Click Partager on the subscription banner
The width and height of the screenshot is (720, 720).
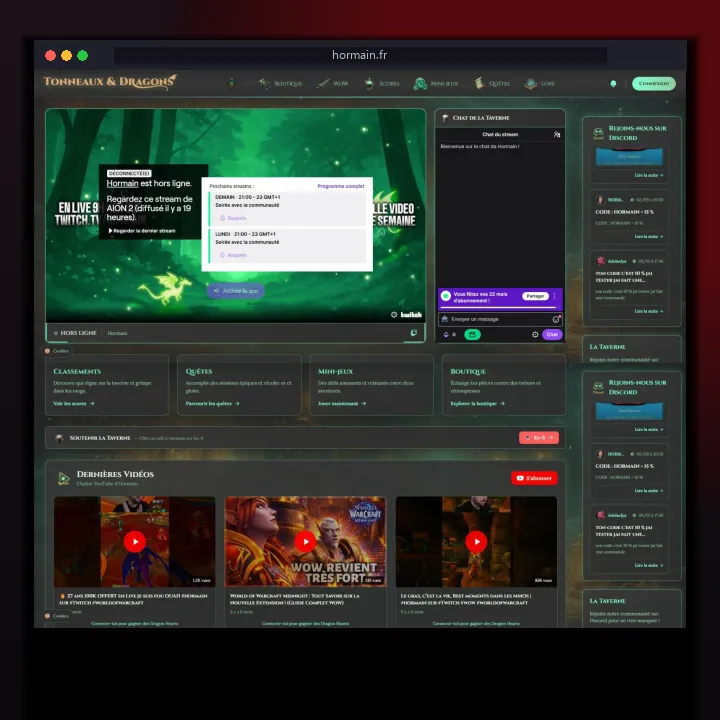click(535, 296)
